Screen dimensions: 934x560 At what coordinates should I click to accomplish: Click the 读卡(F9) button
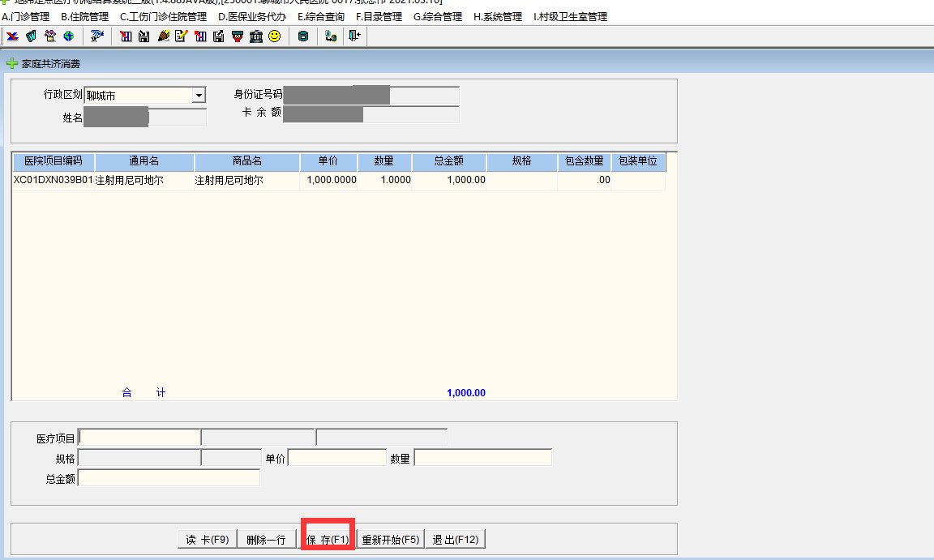point(207,540)
